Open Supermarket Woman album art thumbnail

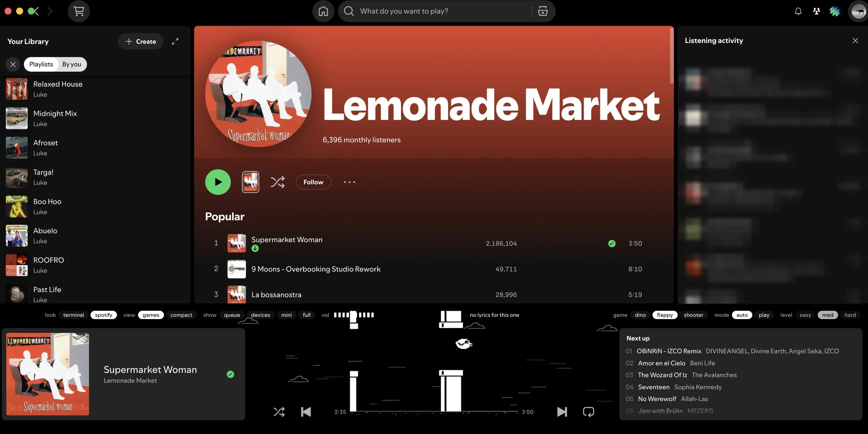(237, 243)
